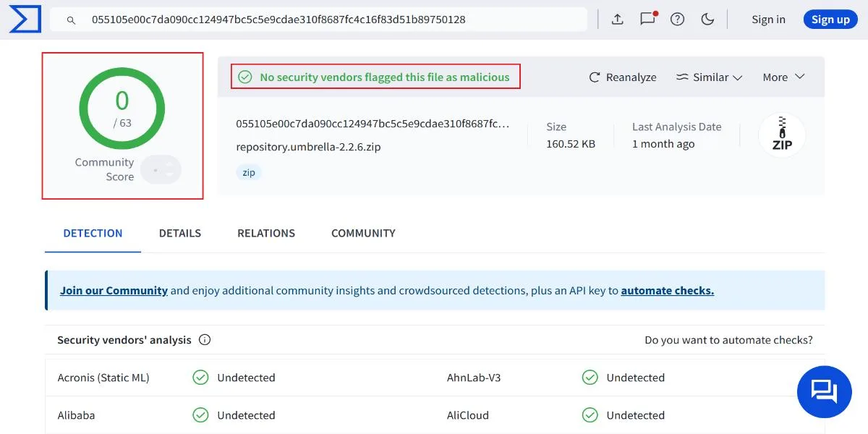Click the Join our Community link

tap(114, 290)
